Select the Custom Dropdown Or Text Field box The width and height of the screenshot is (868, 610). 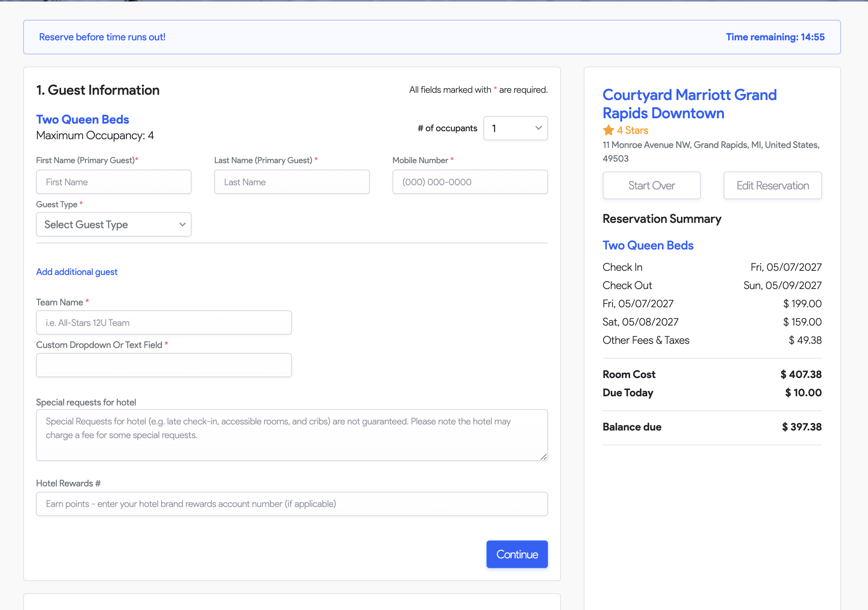164,365
